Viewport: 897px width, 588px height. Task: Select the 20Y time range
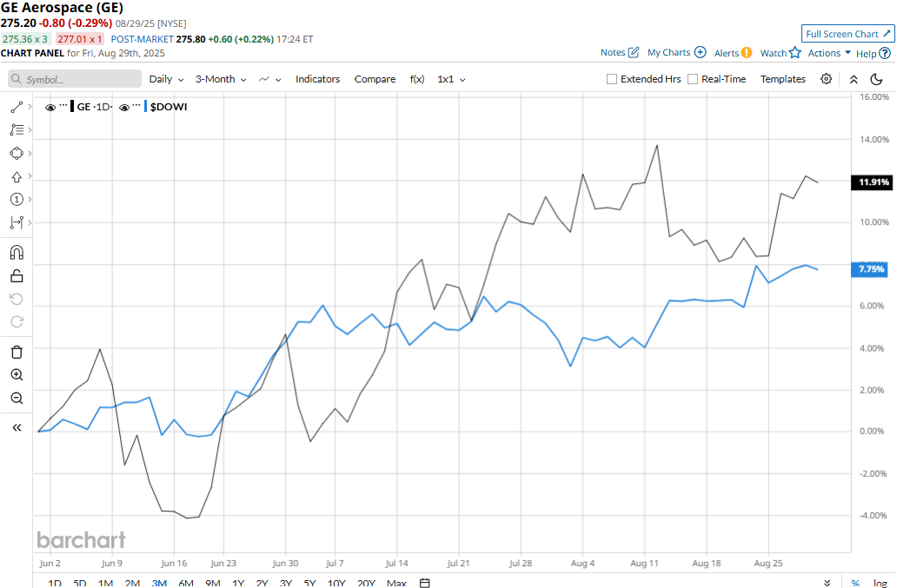(x=366, y=583)
